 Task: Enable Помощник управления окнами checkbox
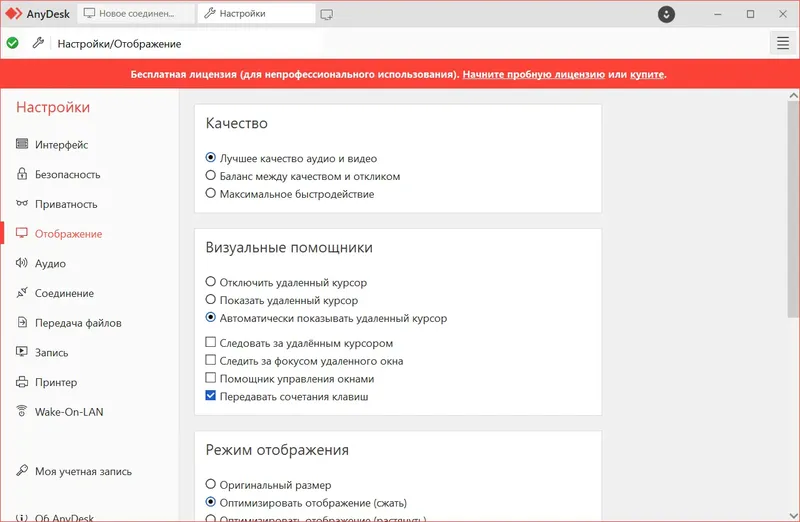[x=211, y=378]
